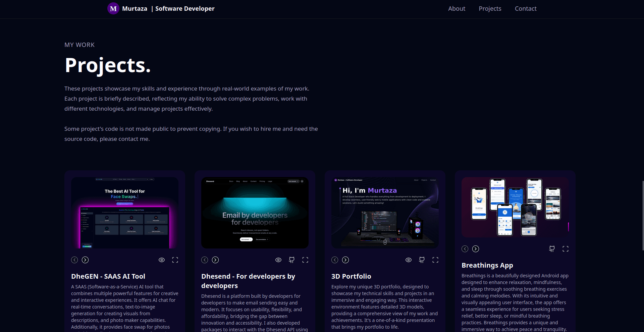This screenshot has height=332, width=644.
Task: Click eye icon to preview 3D Portfolio
Action: 409,260
